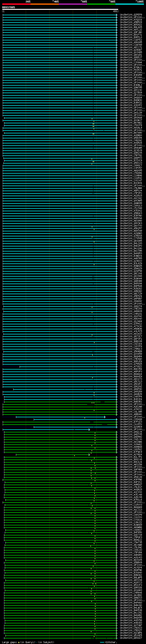The image size is (146, 644).
Task: Open hit UniRef100_C1EFE2
Action: tap(131, 40)
